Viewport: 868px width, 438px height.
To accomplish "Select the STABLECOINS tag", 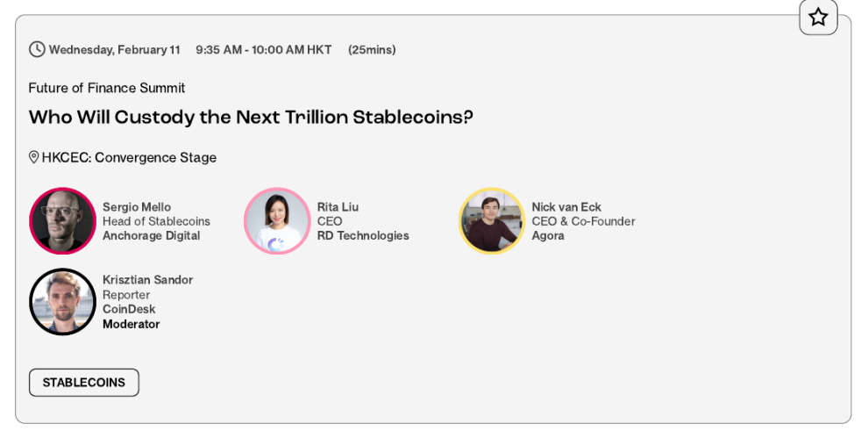I will pyautogui.click(x=84, y=383).
